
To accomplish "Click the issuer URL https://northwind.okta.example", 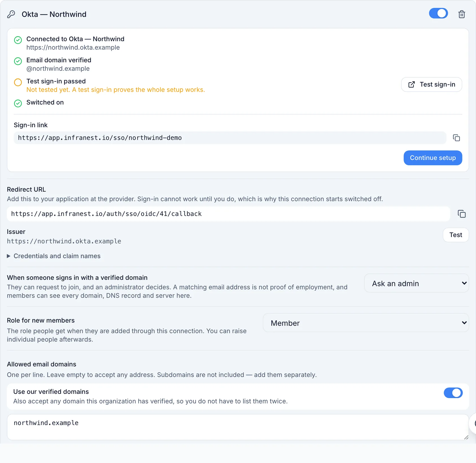I will pyautogui.click(x=64, y=241).
